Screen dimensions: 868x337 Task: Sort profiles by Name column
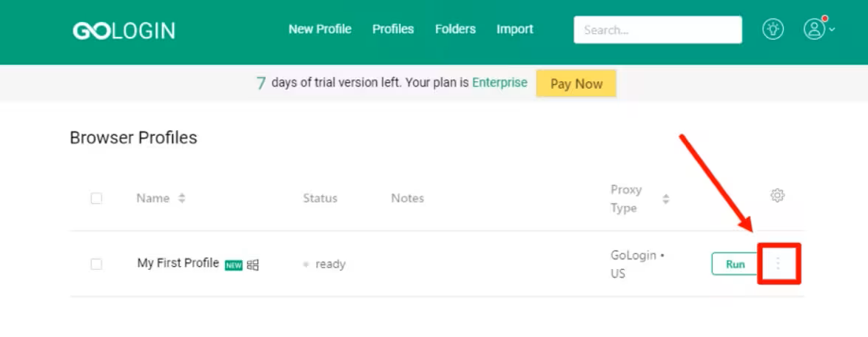tap(182, 198)
